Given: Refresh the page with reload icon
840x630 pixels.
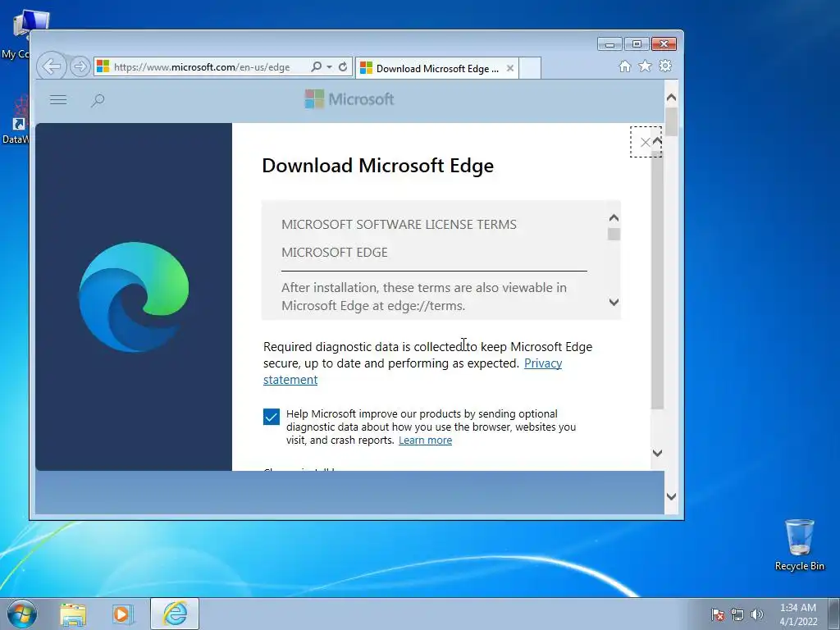Looking at the screenshot, I should [x=343, y=67].
